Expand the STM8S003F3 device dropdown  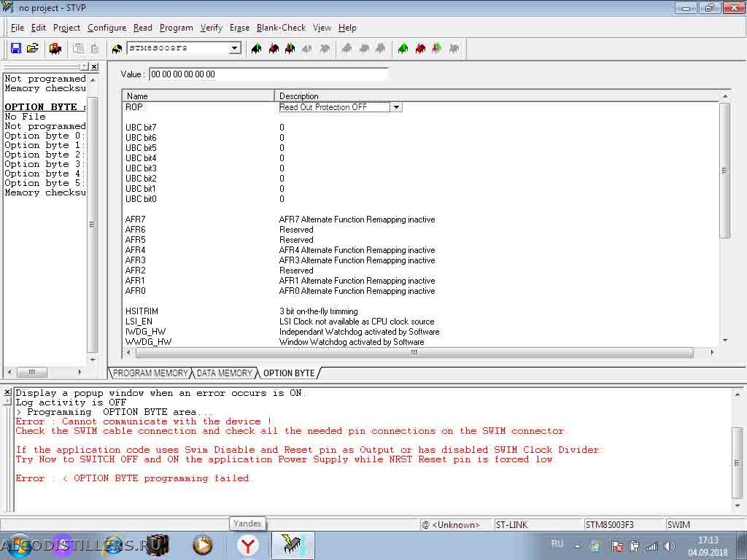(234, 48)
